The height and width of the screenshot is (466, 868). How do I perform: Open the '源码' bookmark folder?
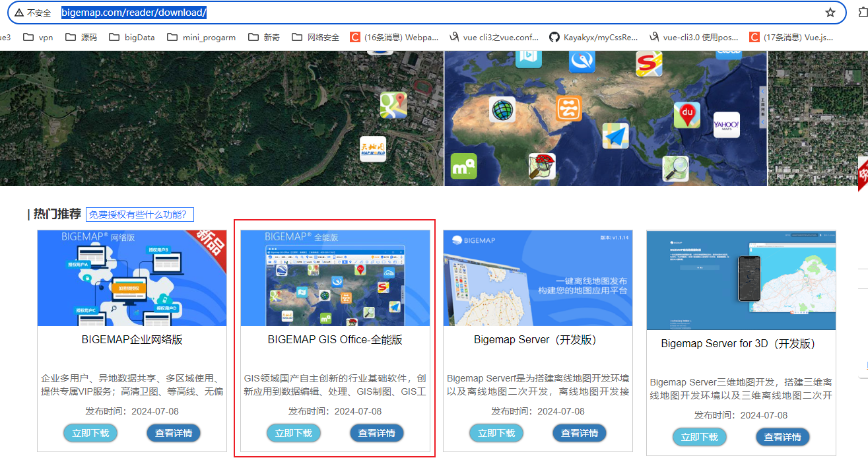(x=81, y=38)
